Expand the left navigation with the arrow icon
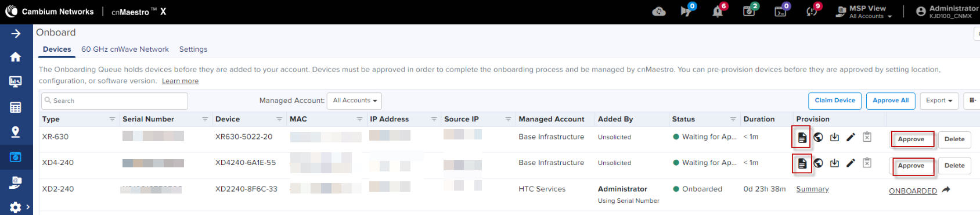The height and width of the screenshot is (215, 980). tap(16, 34)
